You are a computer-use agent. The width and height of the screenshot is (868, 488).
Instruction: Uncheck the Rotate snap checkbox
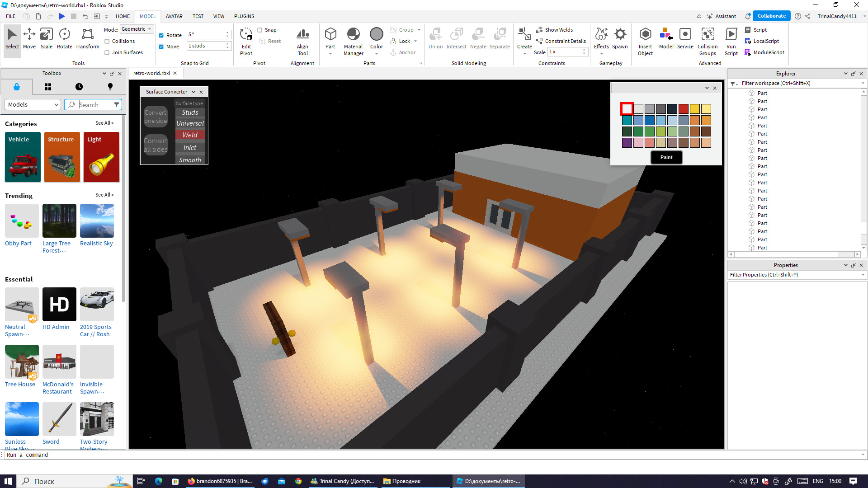click(161, 35)
